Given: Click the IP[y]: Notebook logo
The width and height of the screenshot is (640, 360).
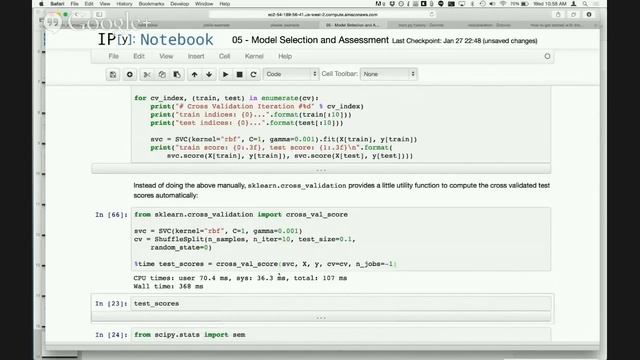Looking at the screenshot, I should (156, 40).
